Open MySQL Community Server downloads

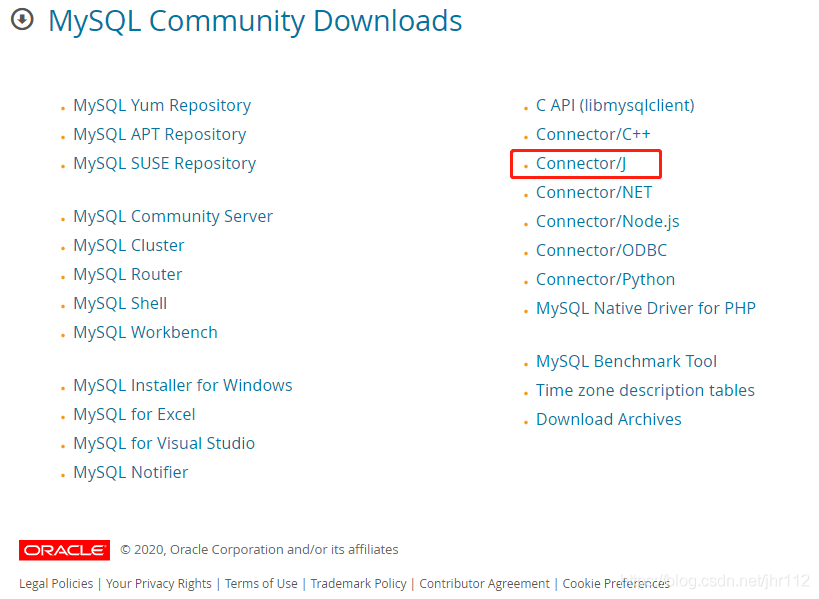coord(173,216)
